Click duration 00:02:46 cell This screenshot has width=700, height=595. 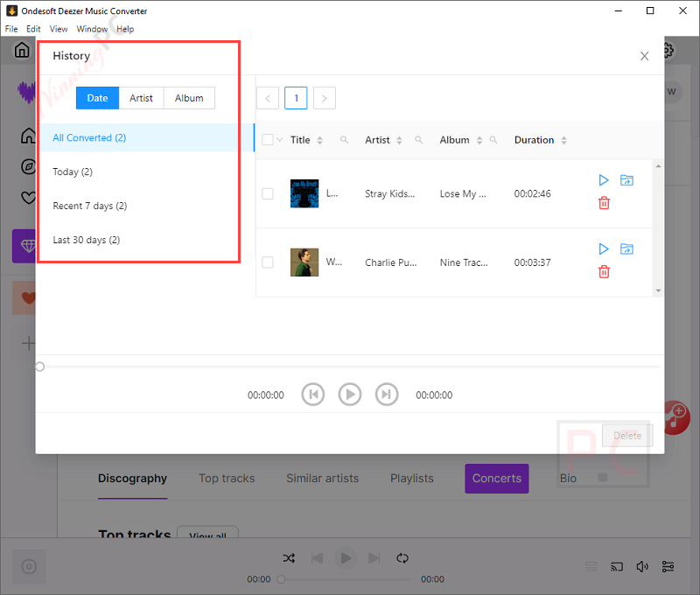pyautogui.click(x=532, y=193)
